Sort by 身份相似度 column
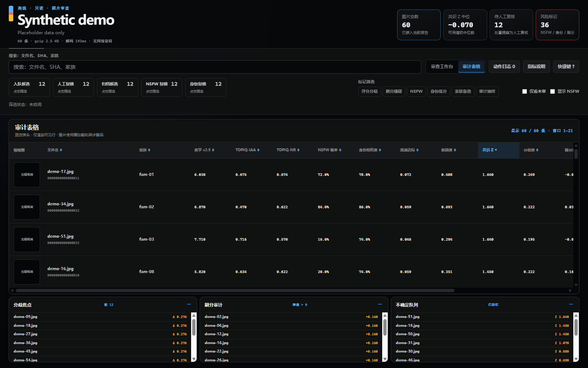Image resolution: width=588 pixels, height=368 pixels. (x=370, y=150)
